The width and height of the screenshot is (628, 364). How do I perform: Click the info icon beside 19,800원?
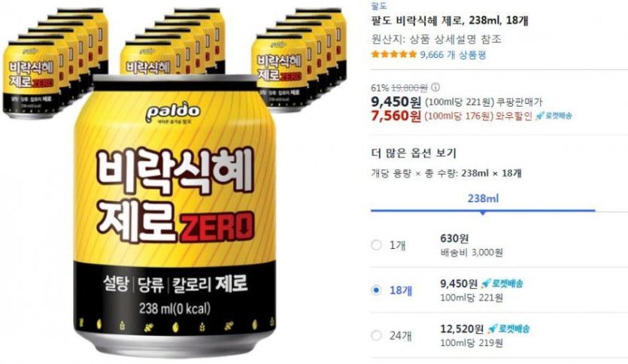(435, 87)
